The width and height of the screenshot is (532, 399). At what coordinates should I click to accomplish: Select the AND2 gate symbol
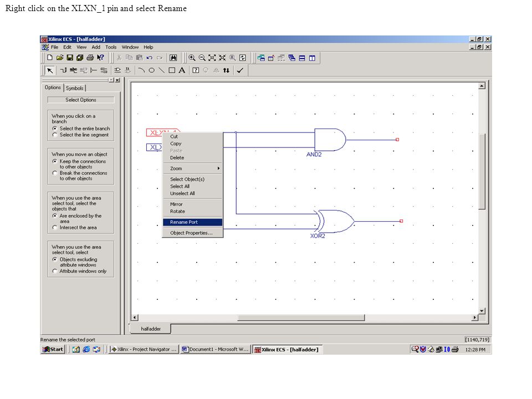[330, 140]
